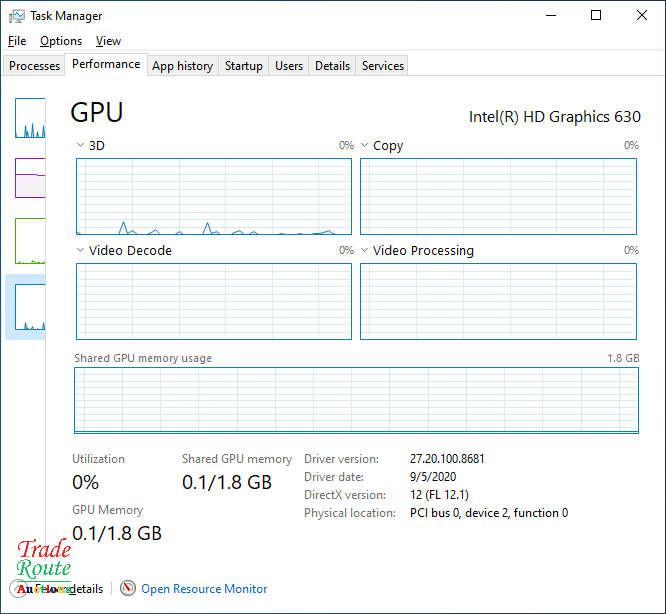666x614 pixels.
Task: Select the purple Memory graph thumbnail
Action: click(30, 178)
